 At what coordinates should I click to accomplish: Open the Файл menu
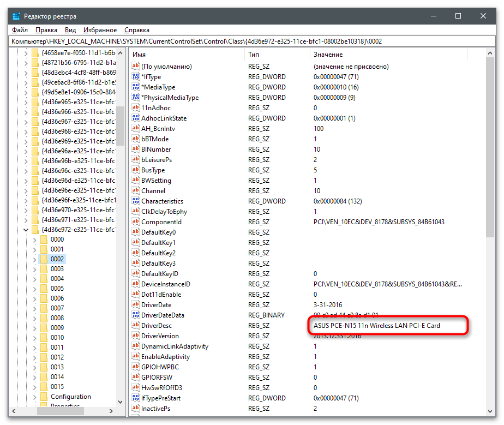tap(20, 30)
